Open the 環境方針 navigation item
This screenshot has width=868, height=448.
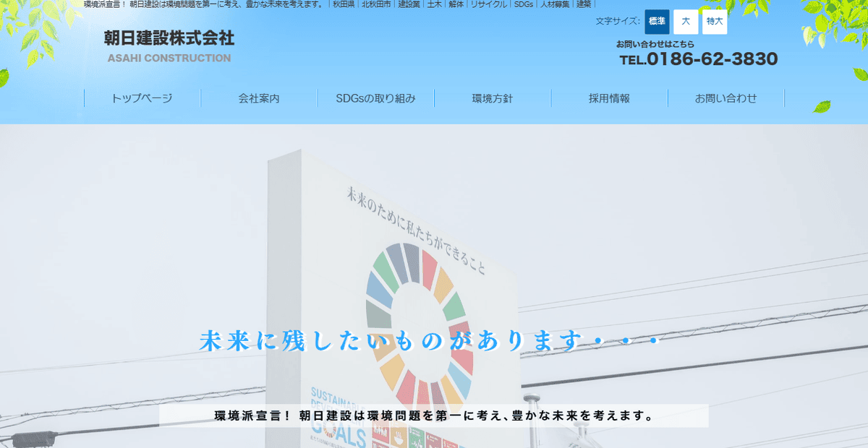click(x=492, y=98)
